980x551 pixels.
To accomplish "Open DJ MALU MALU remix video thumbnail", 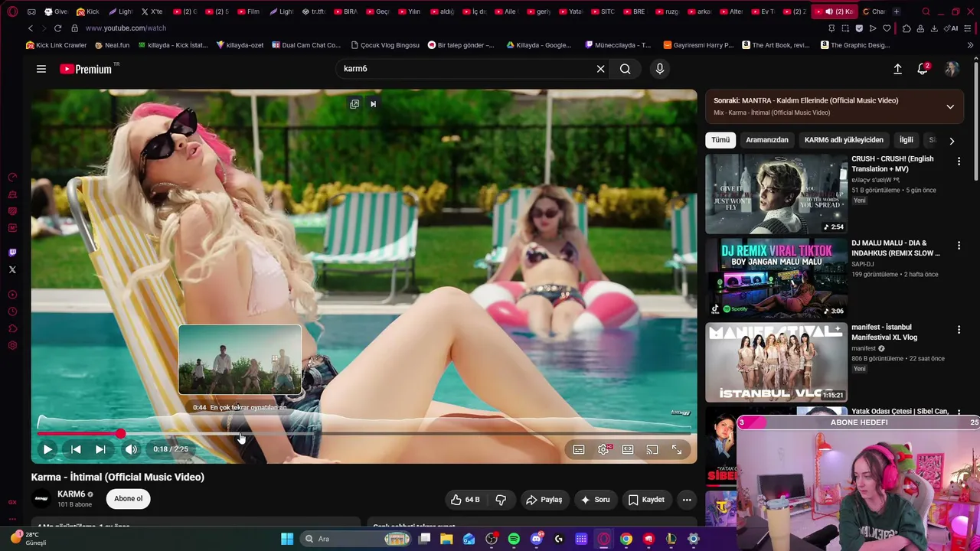I will pos(776,279).
